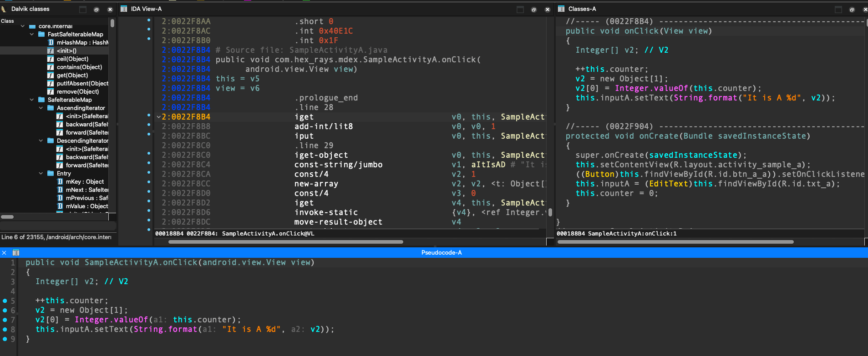Toggle breakpoint dot on pseudocode line 6
The image size is (868, 356).
[x=5, y=310]
